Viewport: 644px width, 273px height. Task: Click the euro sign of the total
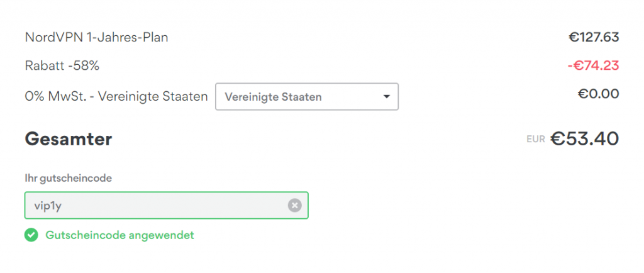(558, 138)
